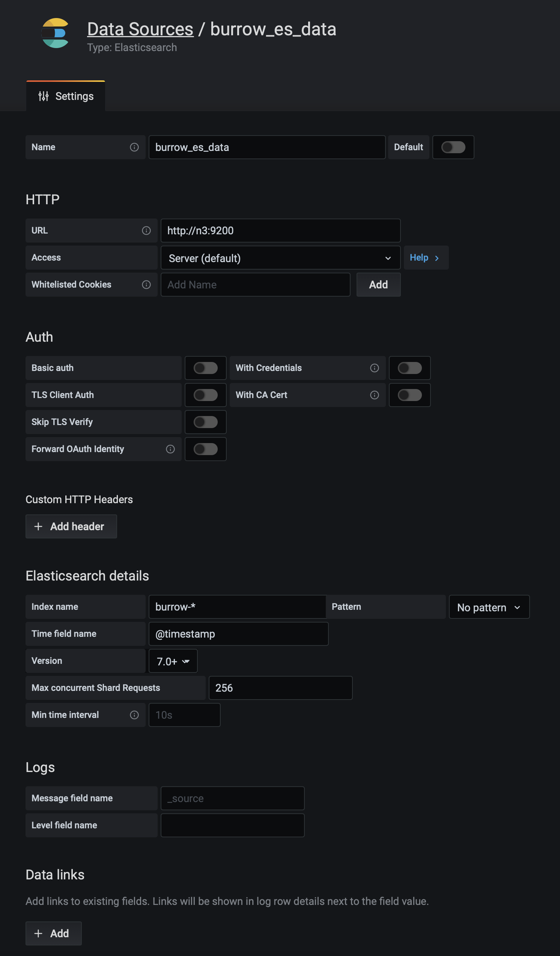Click the 'Data links' heading
This screenshot has width=560, height=956.
tap(55, 875)
